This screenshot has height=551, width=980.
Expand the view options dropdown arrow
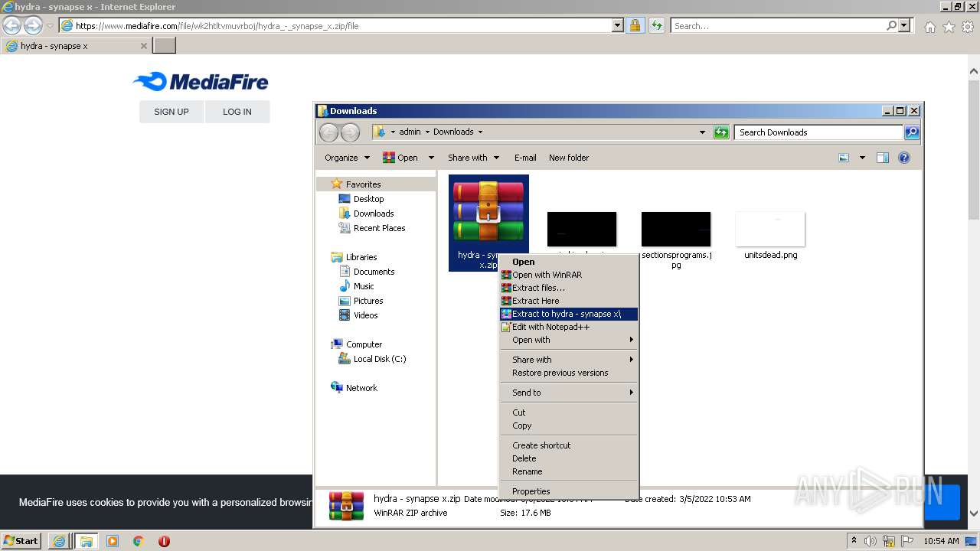[x=862, y=158]
